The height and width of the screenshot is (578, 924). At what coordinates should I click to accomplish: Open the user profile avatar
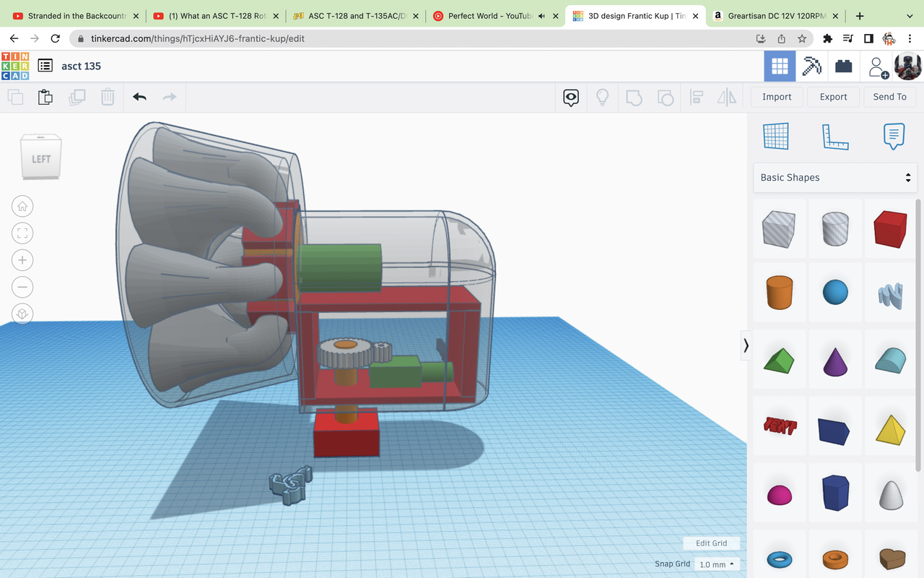[x=907, y=66]
